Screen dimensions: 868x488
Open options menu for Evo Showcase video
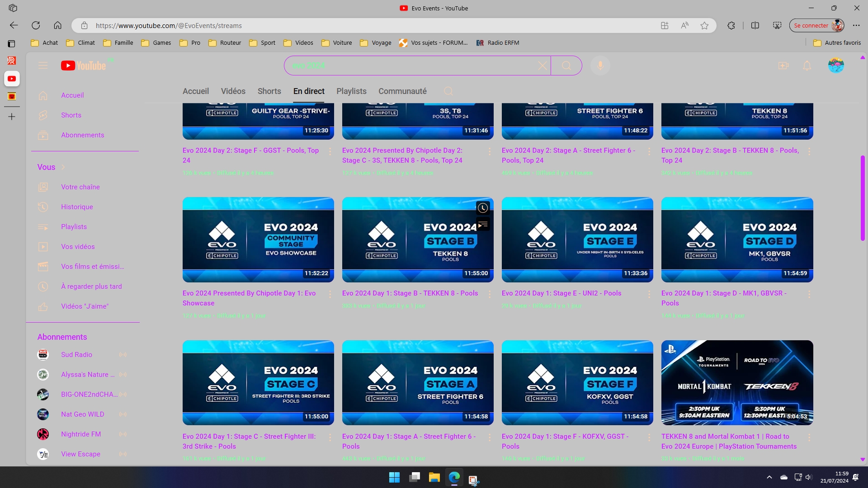point(330,294)
